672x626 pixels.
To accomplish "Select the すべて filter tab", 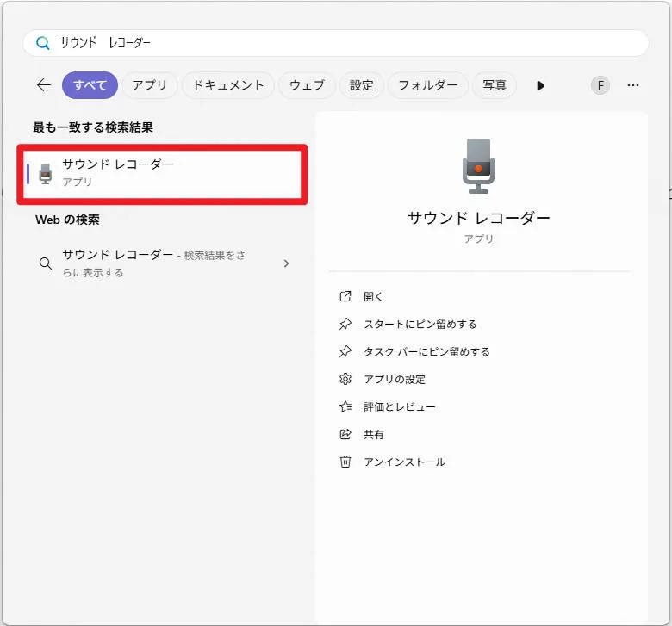I will [90, 85].
